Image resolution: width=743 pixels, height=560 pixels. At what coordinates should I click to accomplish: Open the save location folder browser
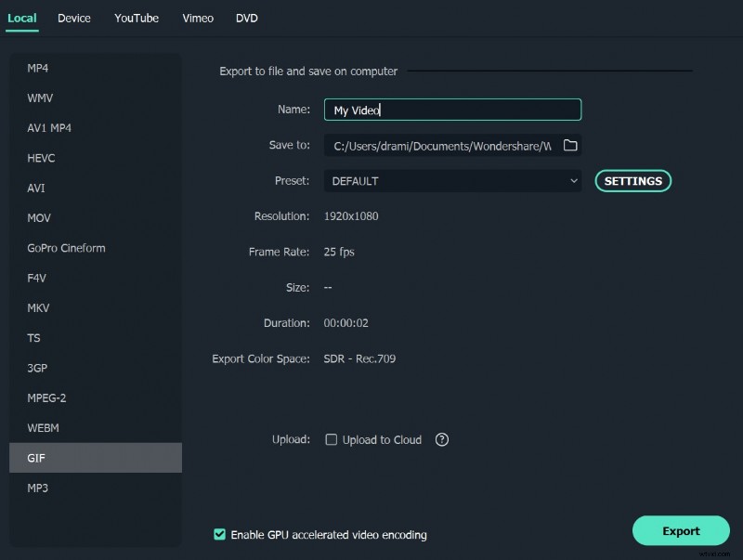click(570, 145)
